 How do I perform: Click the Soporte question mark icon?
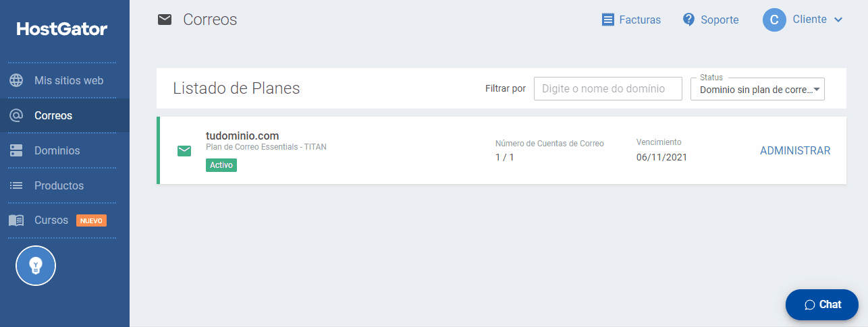click(x=688, y=20)
